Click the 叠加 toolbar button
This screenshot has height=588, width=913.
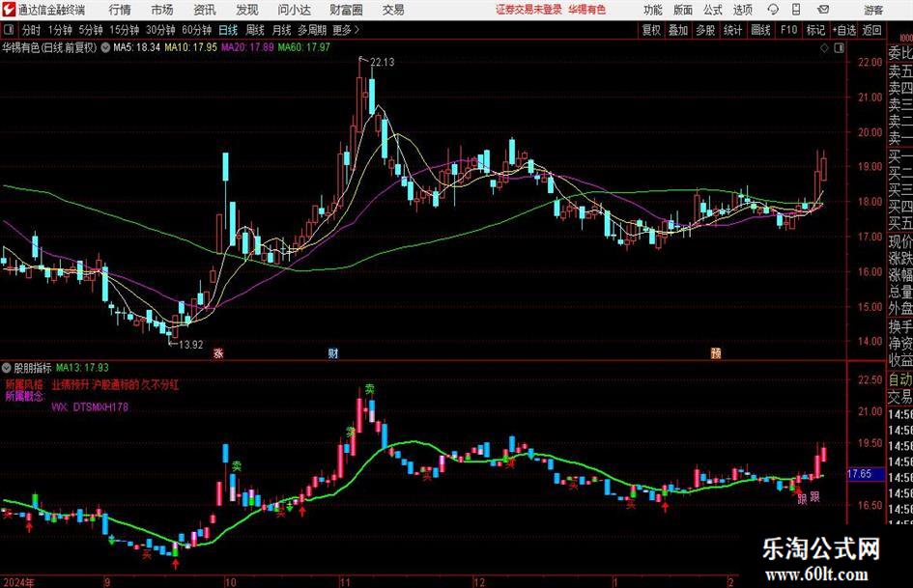[678, 30]
